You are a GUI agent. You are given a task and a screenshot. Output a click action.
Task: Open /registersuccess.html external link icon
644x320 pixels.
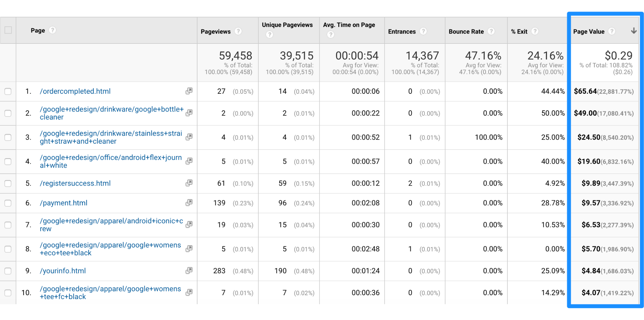click(x=189, y=183)
